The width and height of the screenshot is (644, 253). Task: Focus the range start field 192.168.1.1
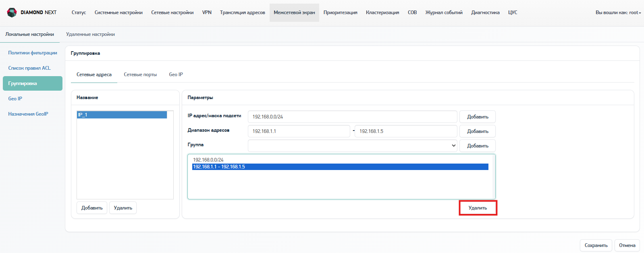[299, 131]
